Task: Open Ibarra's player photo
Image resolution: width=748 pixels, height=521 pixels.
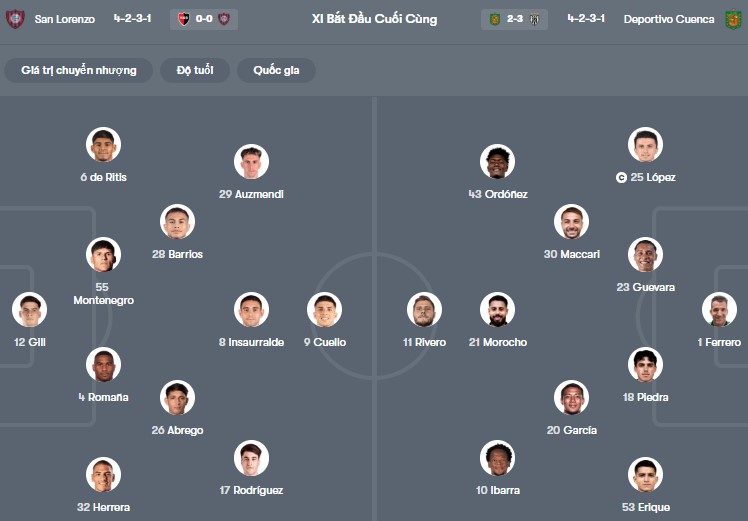Action: [x=497, y=458]
